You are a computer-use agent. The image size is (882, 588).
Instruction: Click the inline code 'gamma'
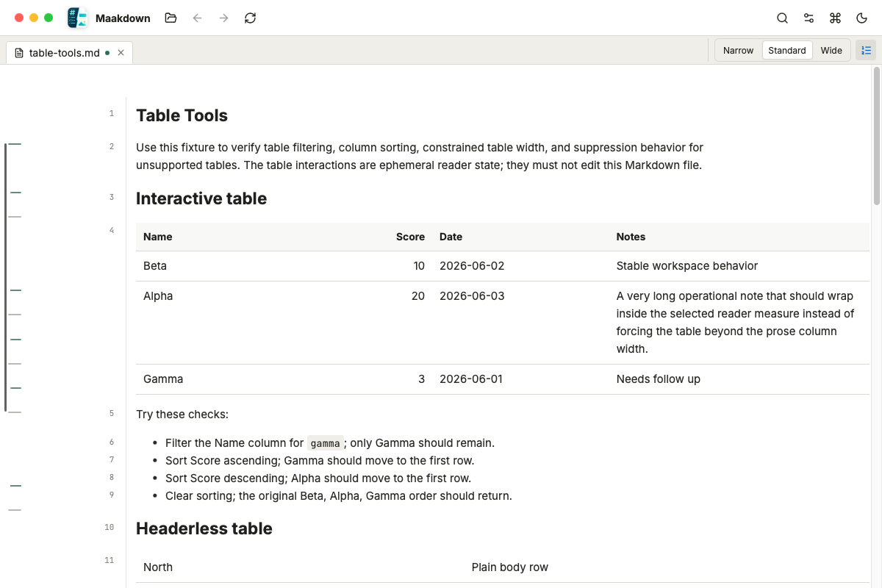click(325, 443)
